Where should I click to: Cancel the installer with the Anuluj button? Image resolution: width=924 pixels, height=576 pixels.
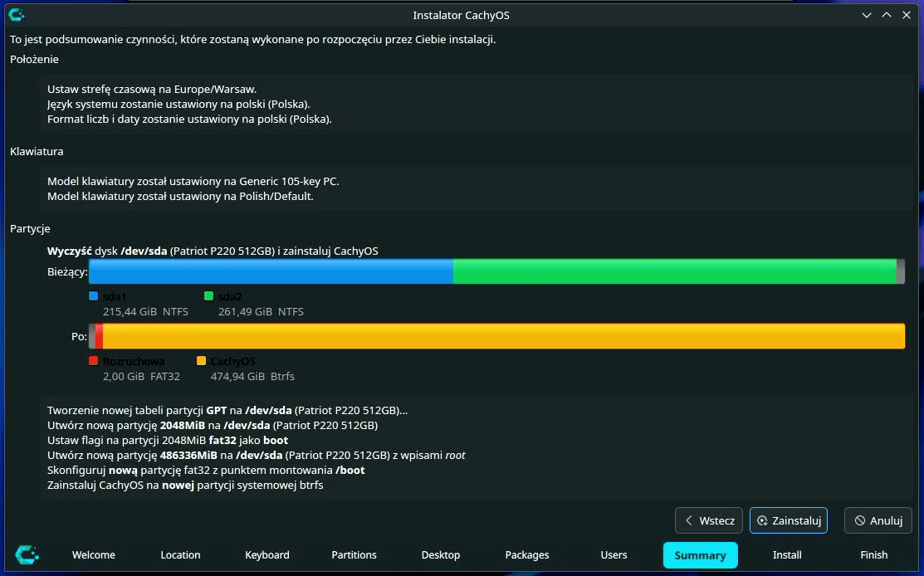[878, 520]
